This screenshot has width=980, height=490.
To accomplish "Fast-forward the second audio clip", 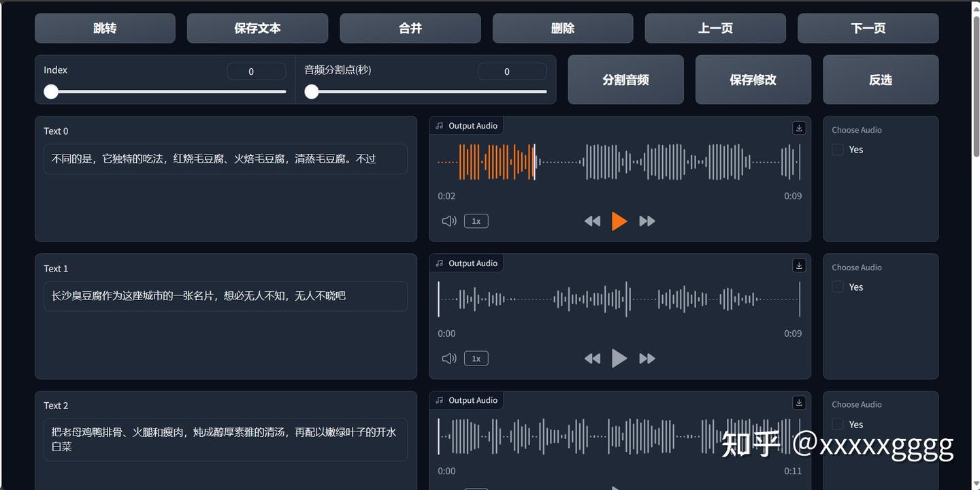I will 647,358.
